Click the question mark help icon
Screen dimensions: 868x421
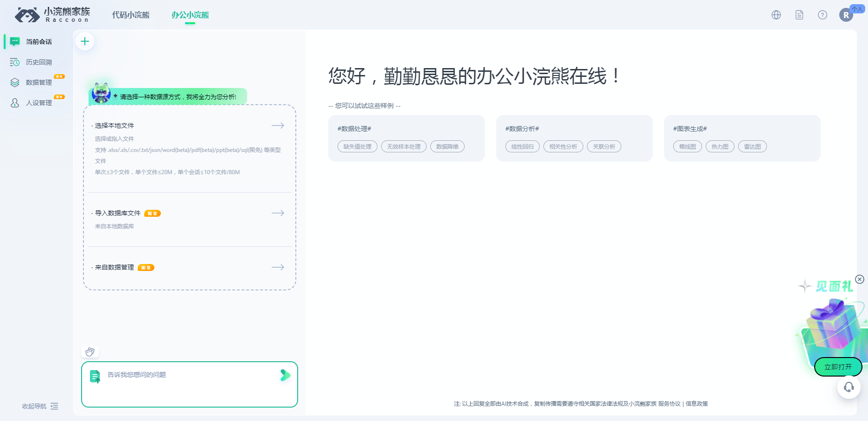[822, 15]
